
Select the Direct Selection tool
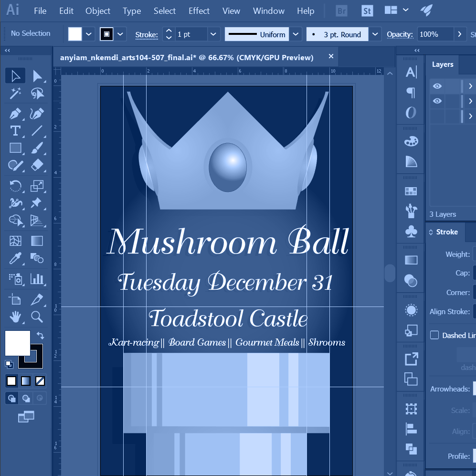(37, 75)
